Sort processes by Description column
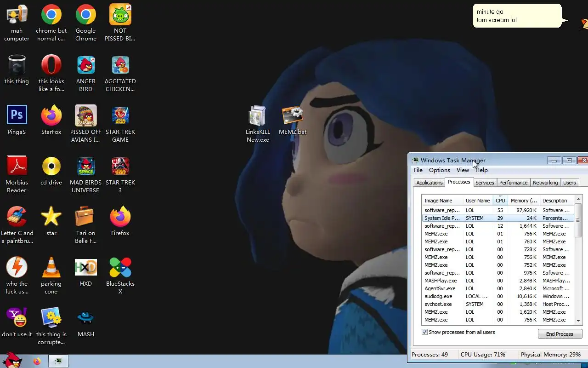588x368 pixels. (557, 201)
